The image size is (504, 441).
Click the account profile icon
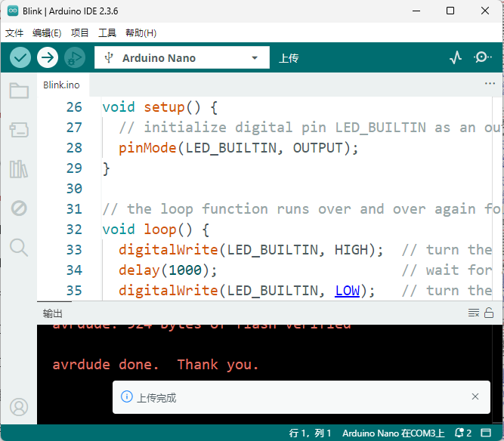[19, 407]
